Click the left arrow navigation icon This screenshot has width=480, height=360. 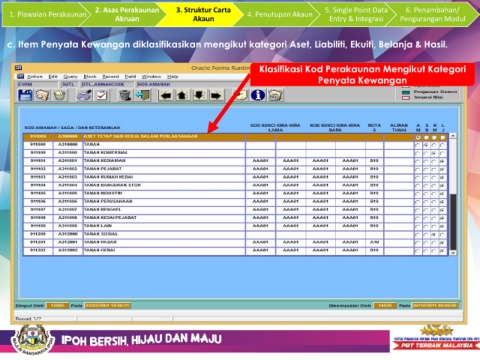(x=166, y=96)
